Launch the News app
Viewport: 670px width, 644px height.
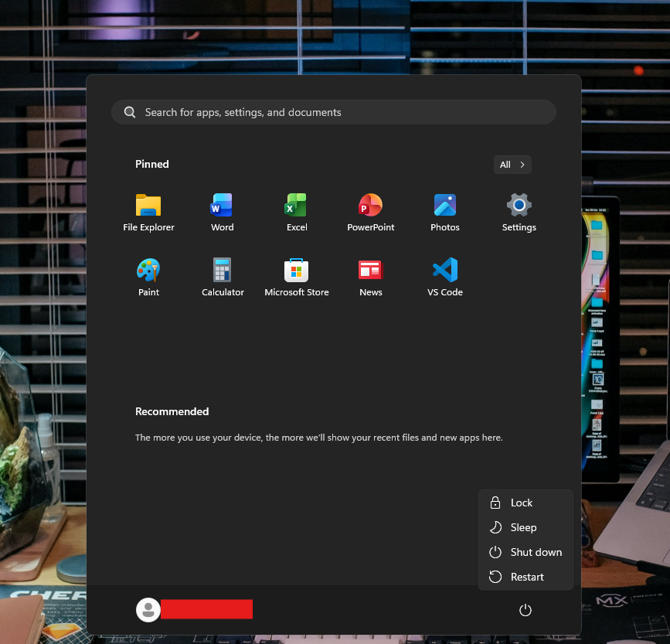click(370, 271)
